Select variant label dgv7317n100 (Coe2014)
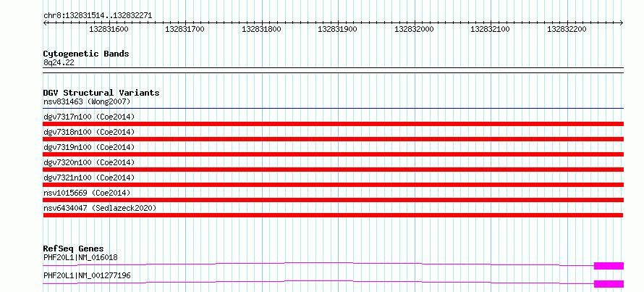 89,117
